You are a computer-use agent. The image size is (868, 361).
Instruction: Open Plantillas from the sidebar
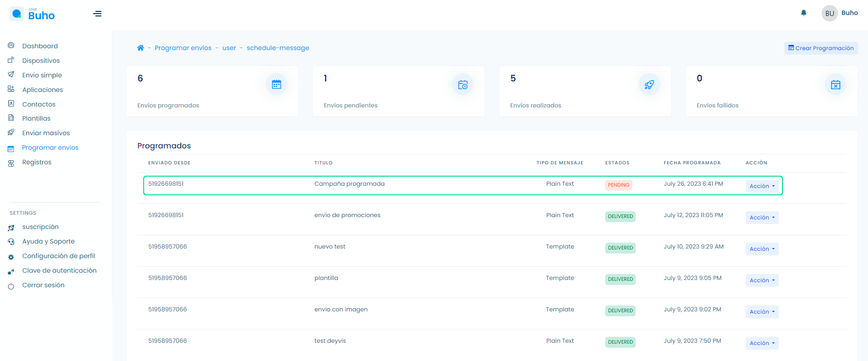click(x=36, y=118)
